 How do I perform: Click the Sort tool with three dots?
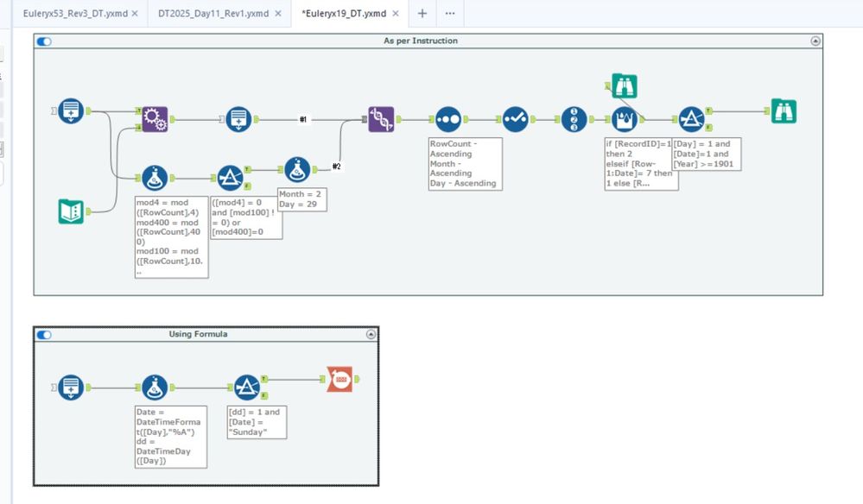click(x=448, y=119)
